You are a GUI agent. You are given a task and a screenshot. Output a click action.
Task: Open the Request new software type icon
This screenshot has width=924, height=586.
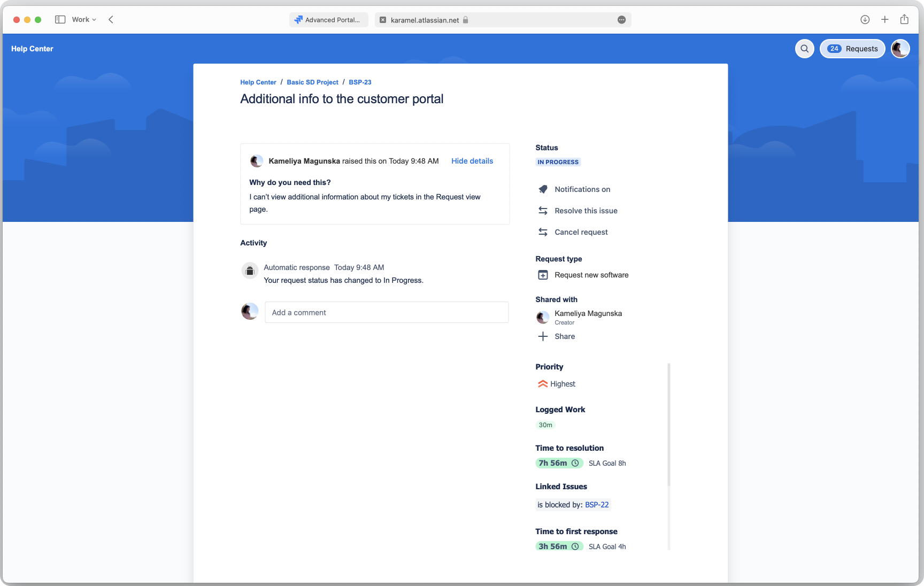(x=543, y=275)
